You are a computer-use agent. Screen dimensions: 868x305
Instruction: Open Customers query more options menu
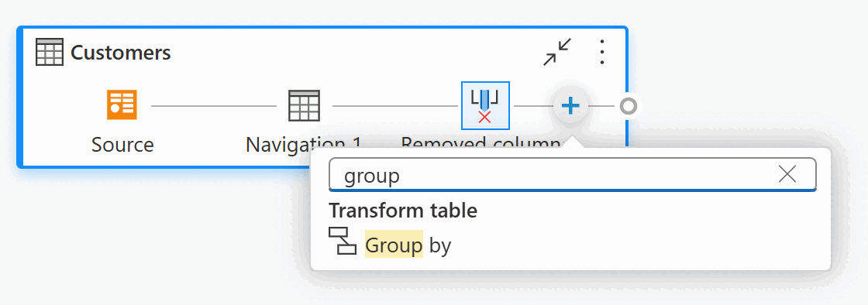[602, 53]
